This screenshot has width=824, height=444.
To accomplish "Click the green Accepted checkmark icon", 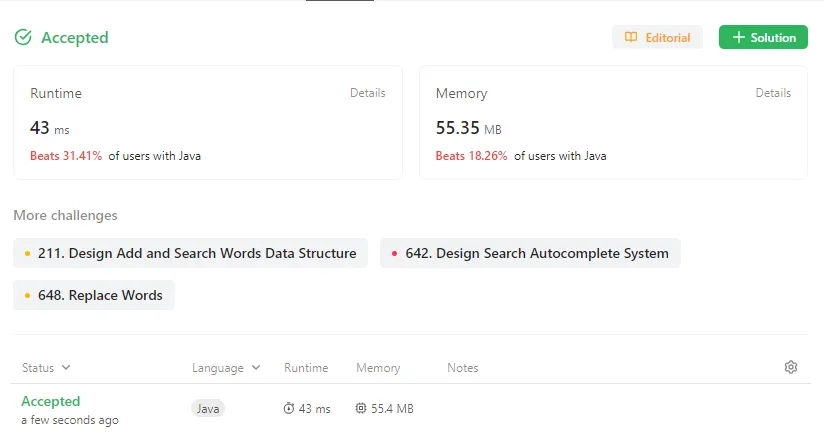I will click(23, 38).
